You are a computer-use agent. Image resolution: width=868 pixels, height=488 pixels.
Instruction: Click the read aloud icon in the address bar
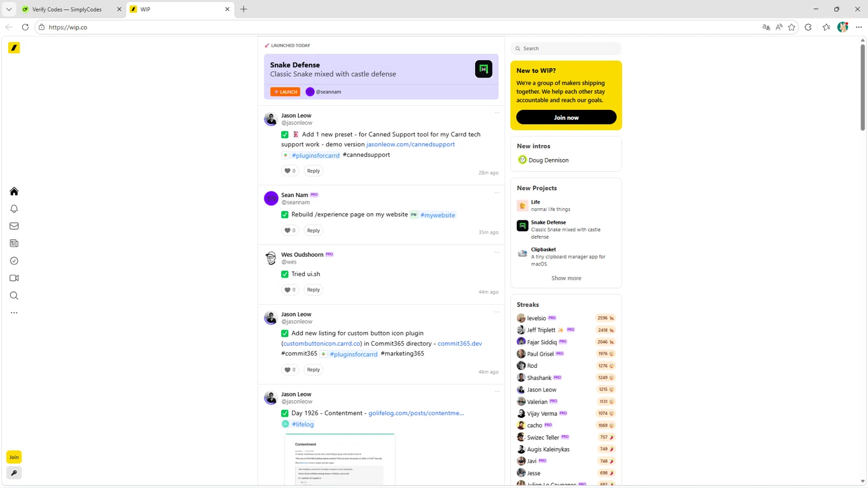tap(779, 27)
